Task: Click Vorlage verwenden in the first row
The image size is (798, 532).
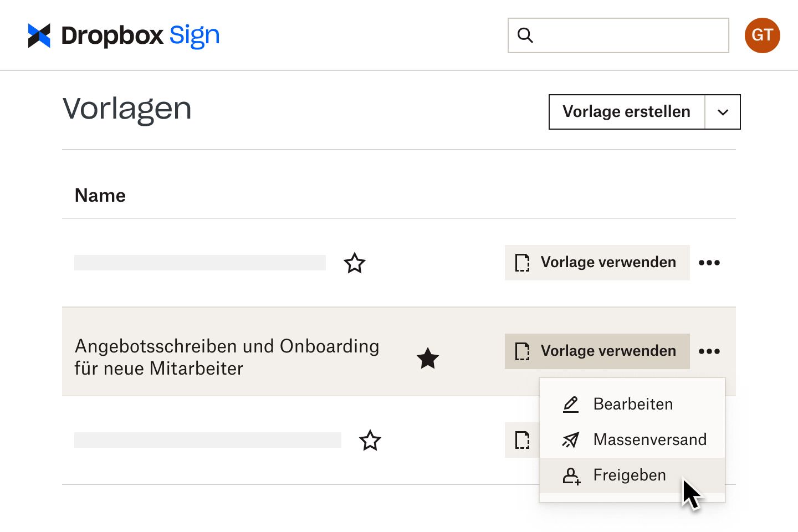Action: (x=597, y=263)
